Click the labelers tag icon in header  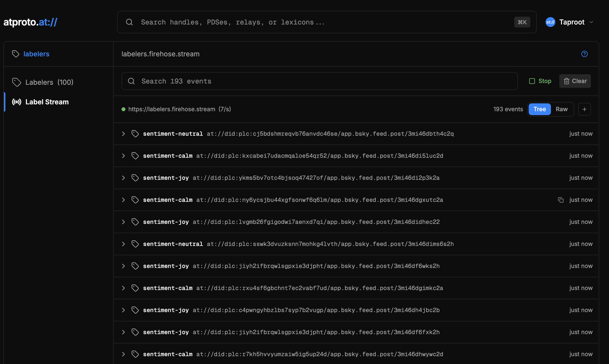pyautogui.click(x=16, y=54)
